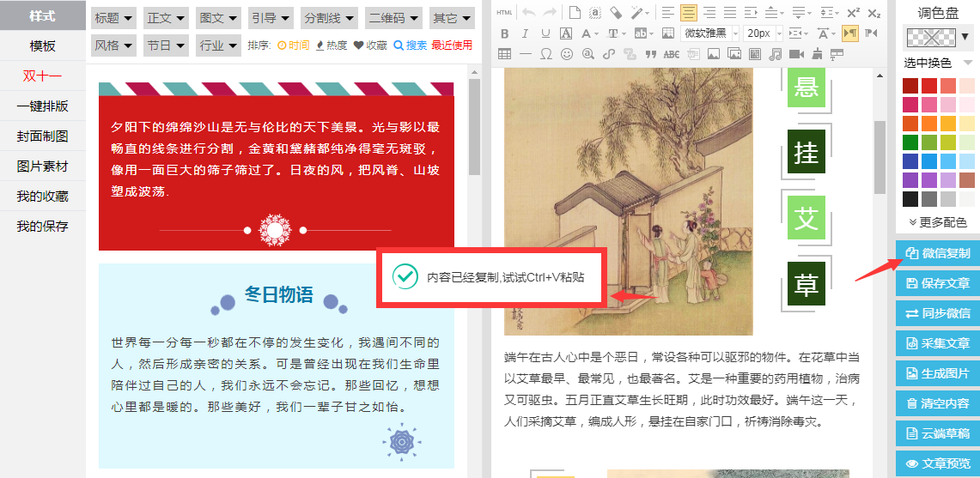Click the format brush broom icon
This screenshot has height=478, width=980.
[817, 54]
